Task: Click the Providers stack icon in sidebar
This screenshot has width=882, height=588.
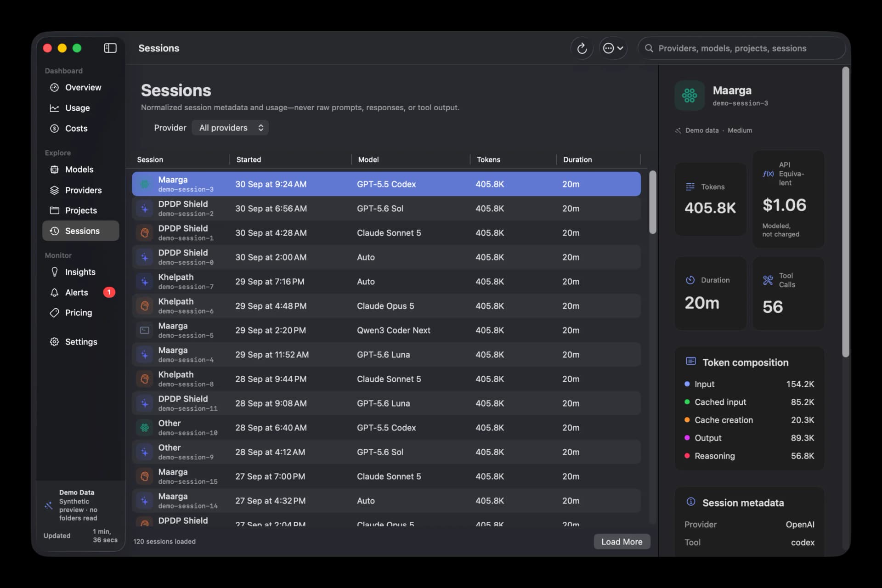Action: (x=54, y=190)
